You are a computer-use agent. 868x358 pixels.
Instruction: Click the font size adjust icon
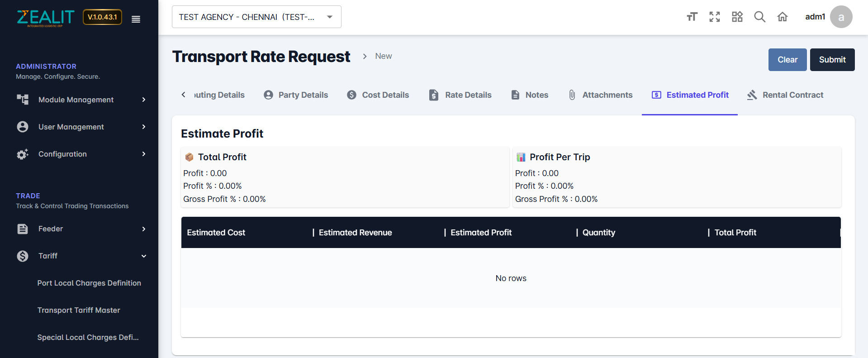pyautogui.click(x=692, y=17)
